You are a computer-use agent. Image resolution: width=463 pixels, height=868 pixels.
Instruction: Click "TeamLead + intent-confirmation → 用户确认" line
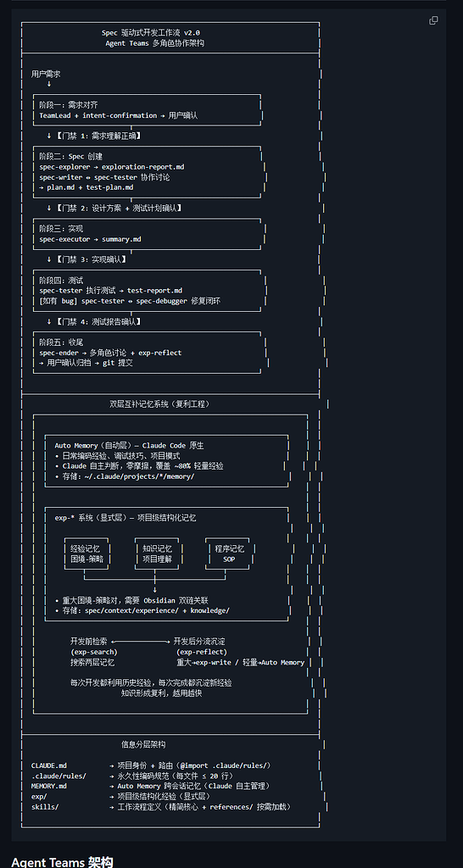pyautogui.click(x=119, y=115)
